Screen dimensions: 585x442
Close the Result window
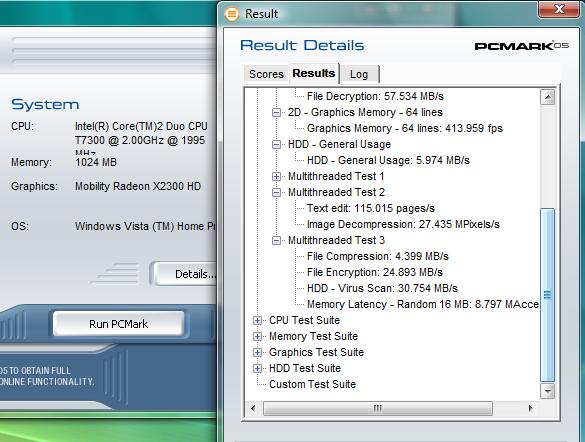click(560, 9)
